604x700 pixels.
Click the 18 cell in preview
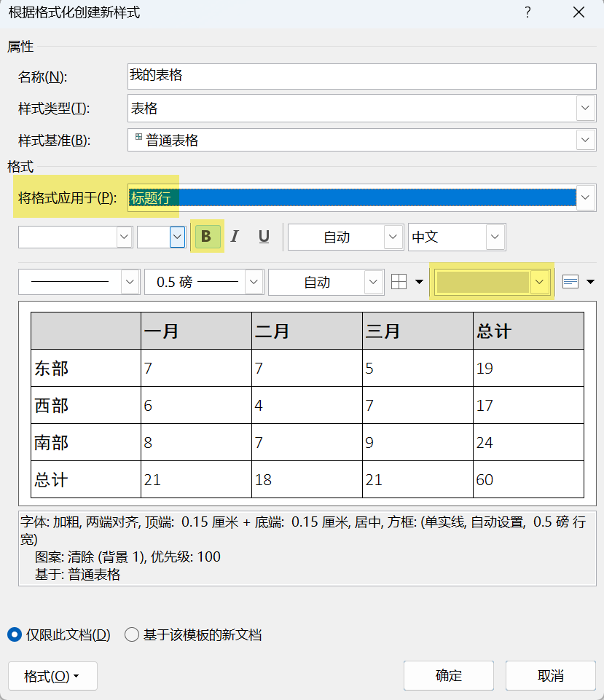pyautogui.click(x=307, y=479)
